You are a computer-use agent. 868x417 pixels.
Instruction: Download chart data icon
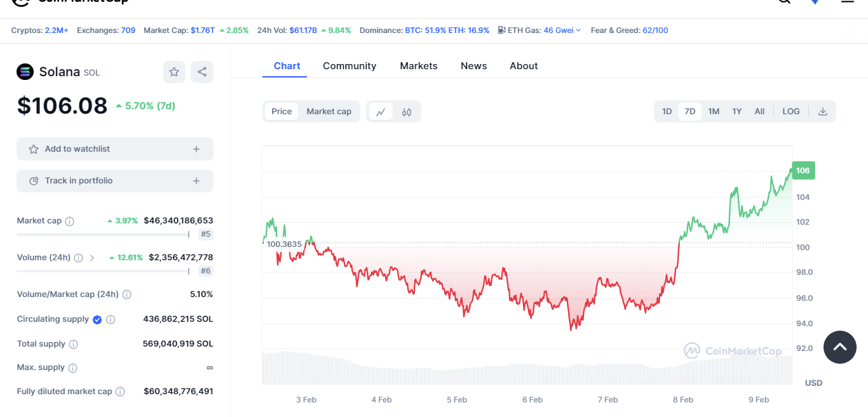coord(823,112)
